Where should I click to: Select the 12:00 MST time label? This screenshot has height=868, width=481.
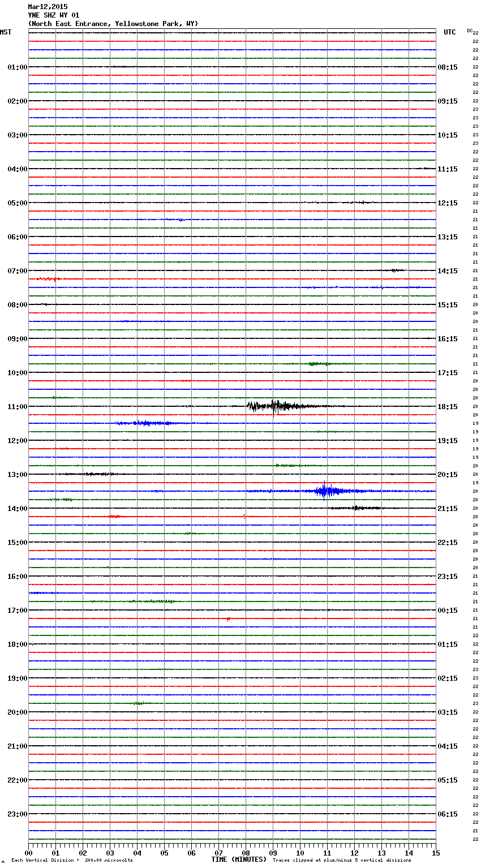[17, 441]
